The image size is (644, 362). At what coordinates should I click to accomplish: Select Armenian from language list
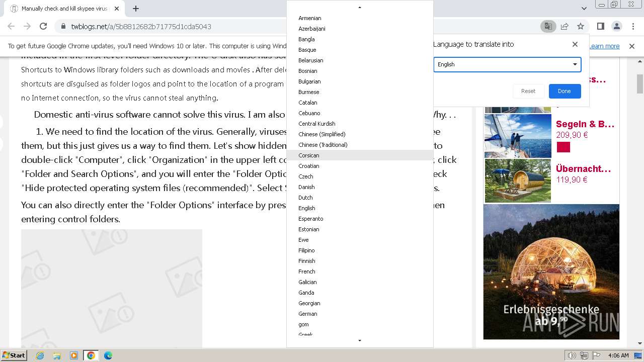pyautogui.click(x=360, y=18)
